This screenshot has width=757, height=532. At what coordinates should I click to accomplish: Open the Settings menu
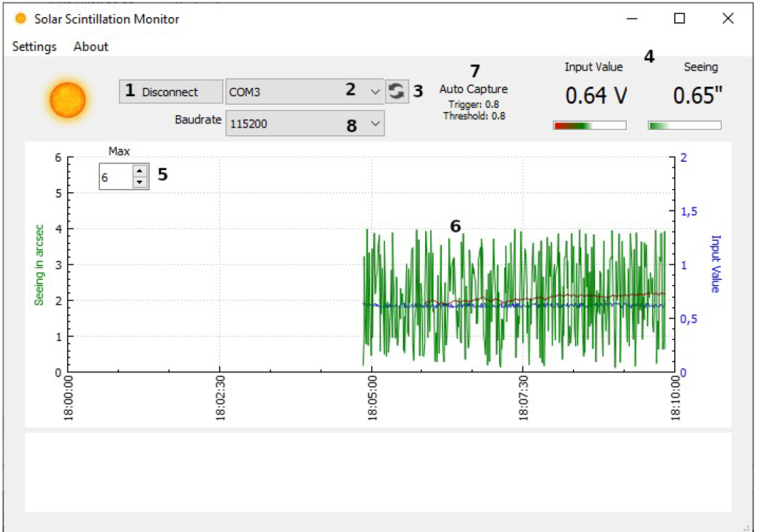coord(34,47)
